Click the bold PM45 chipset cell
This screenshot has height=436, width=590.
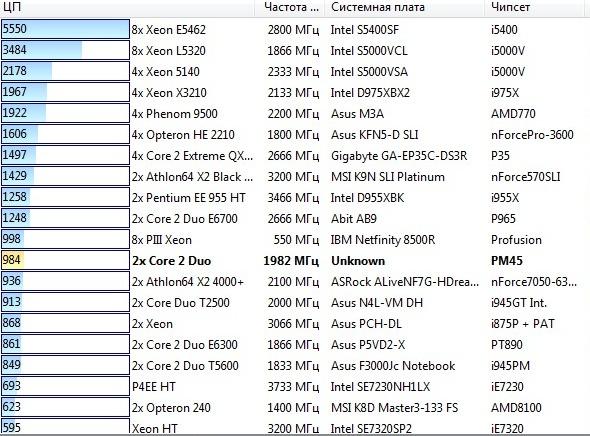point(507,261)
